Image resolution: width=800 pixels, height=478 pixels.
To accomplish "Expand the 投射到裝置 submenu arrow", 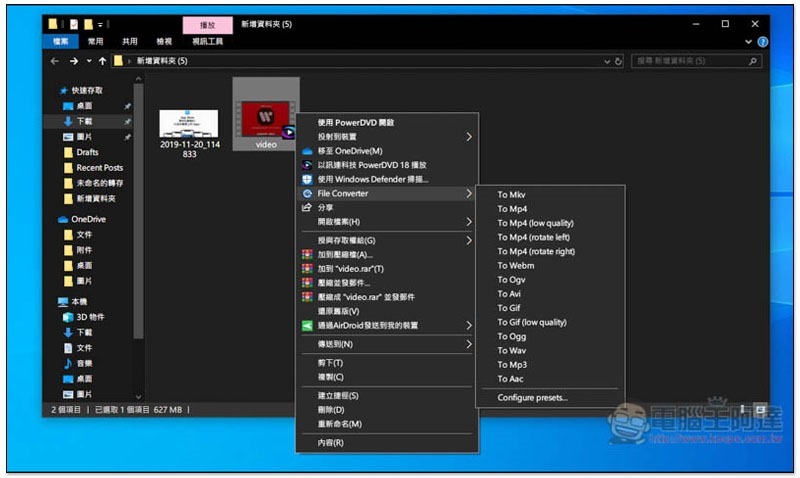I will [468, 137].
